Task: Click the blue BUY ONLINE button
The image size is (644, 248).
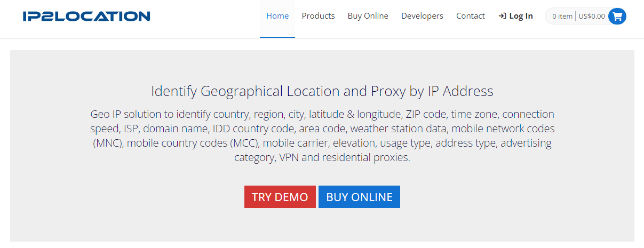Action: pyautogui.click(x=359, y=197)
